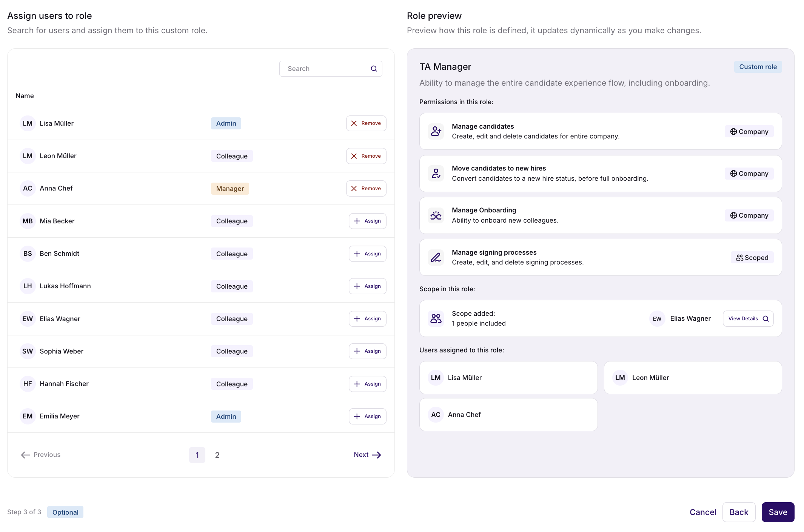Click the Move candidates to new hires icon
This screenshot has width=804, height=532.
pyautogui.click(x=436, y=174)
